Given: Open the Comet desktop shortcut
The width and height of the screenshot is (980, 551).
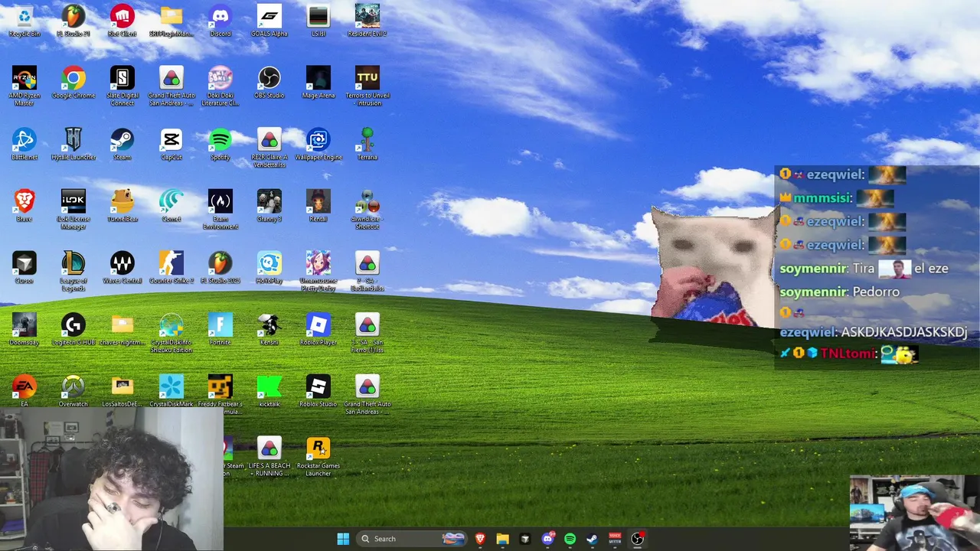Looking at the screenshot, I should (171, 206).
